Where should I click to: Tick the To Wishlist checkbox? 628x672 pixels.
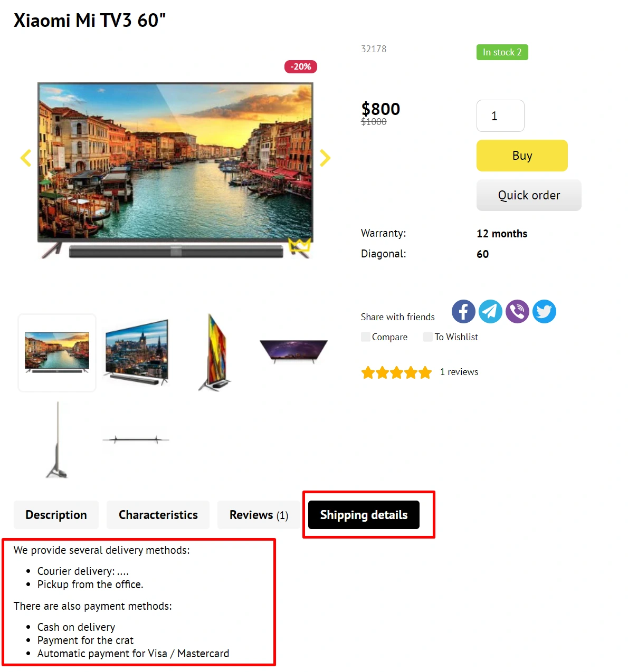(428, 337)
